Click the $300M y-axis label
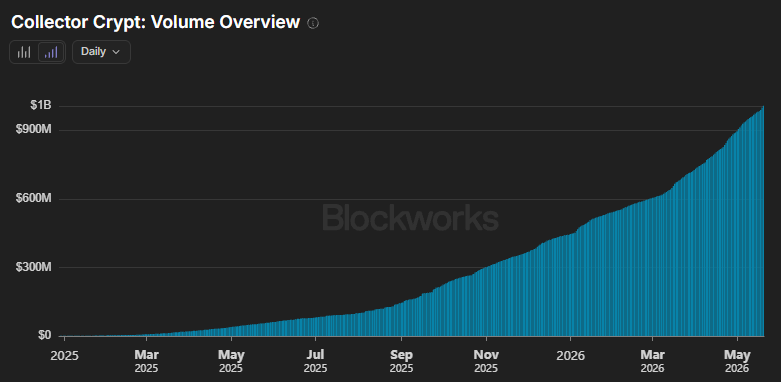The height and width of the screenshot is (382, 781). (x=33, y=267)
